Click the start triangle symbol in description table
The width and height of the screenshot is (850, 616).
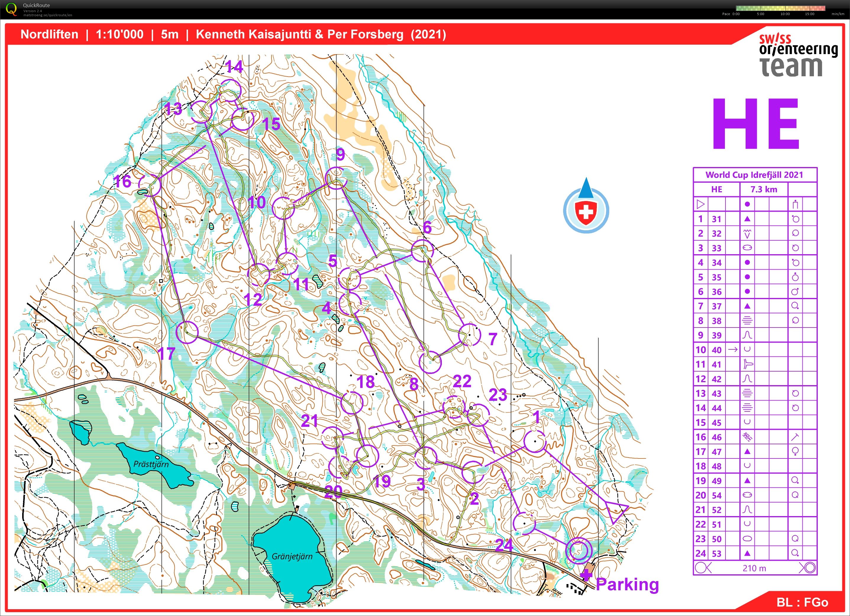(700, 205)
